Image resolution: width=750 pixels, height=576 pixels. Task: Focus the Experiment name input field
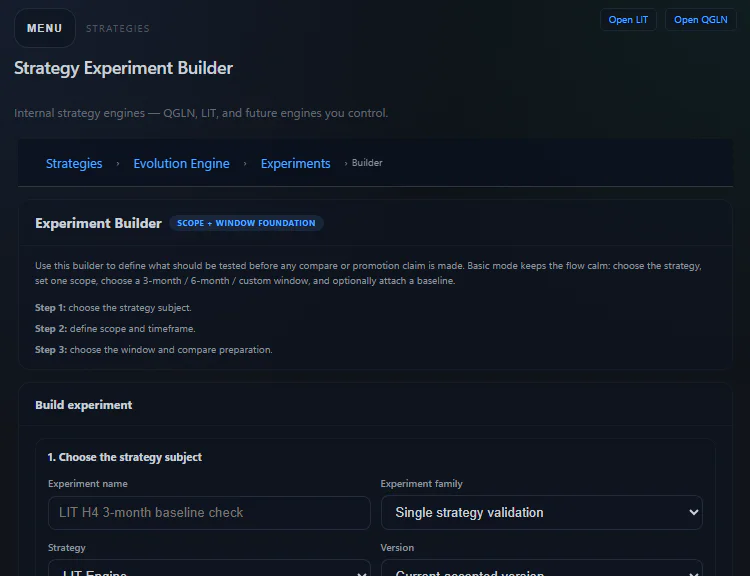pos(209,513)
